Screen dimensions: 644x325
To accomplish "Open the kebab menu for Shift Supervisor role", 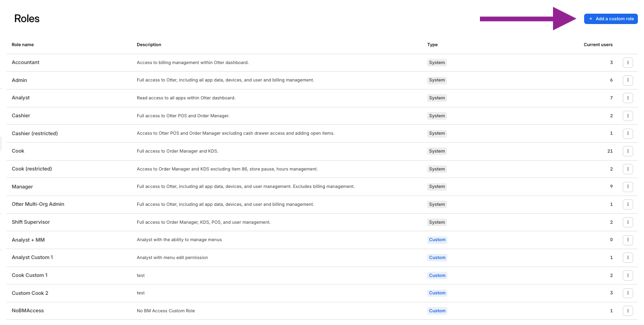I will [627, 222].
